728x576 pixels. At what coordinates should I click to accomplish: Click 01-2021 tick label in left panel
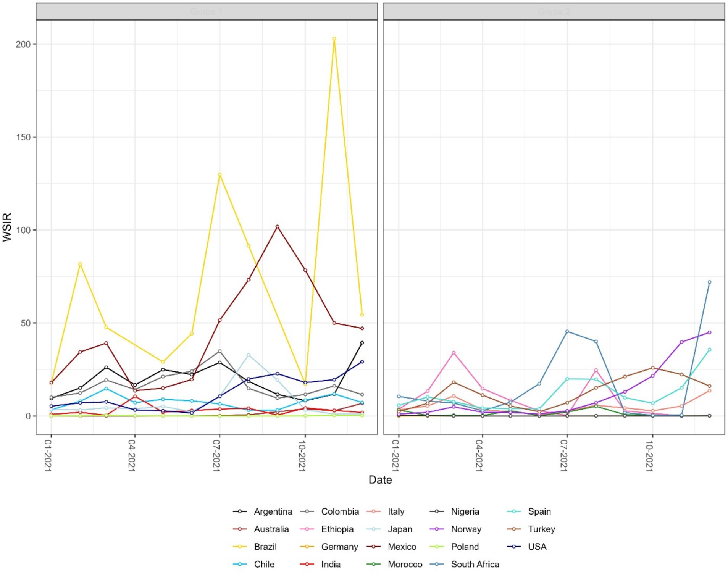tap(48, 455)
